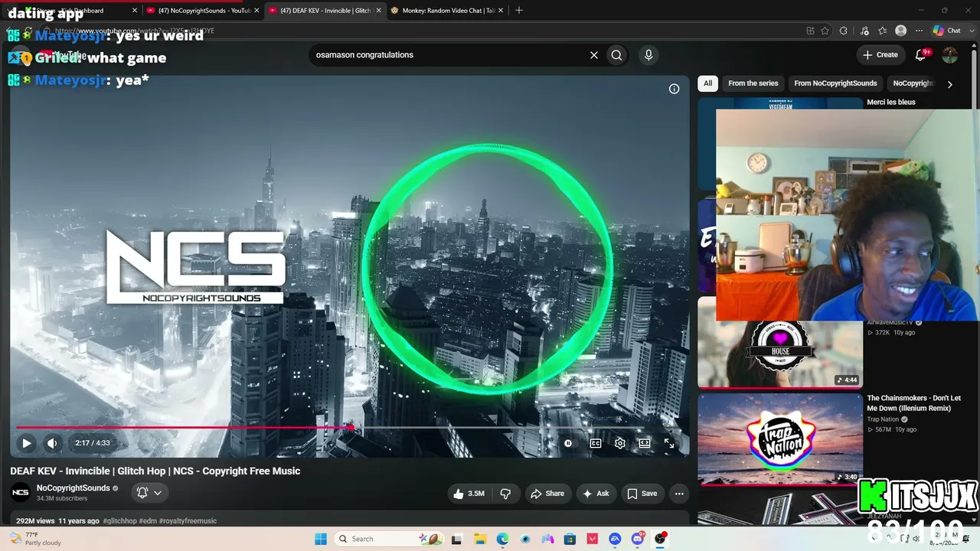Screen dimensions: 980x551
Task: Submit search with magnifier icon
Action: click(x=616, y=55)
